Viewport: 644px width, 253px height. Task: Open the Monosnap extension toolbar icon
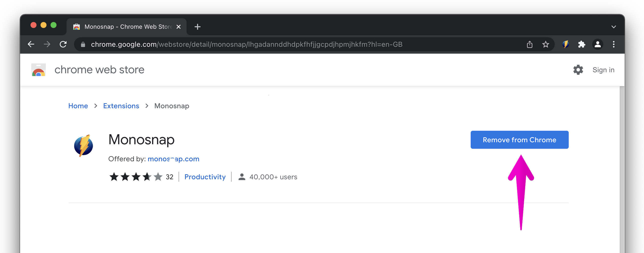565,44
